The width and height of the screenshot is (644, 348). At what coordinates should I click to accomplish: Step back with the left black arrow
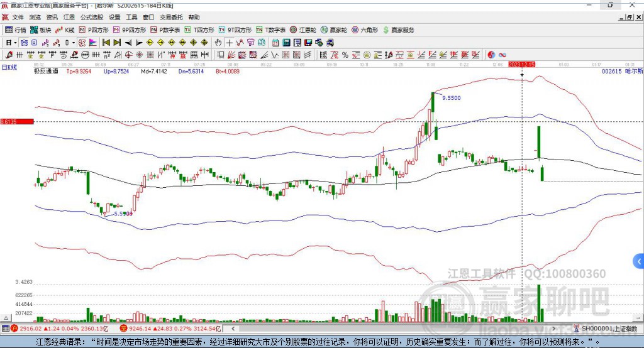pos(128,43)
